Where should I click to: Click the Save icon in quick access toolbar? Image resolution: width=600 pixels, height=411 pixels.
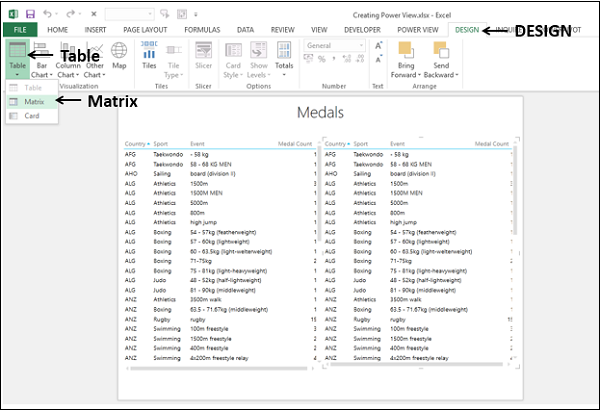[x=30, y=15]
